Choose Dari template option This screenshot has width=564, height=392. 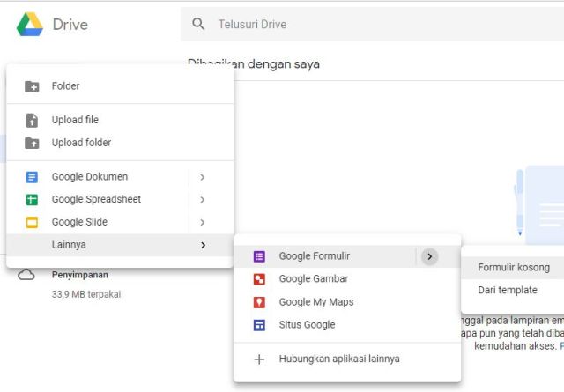coord(507,290)
